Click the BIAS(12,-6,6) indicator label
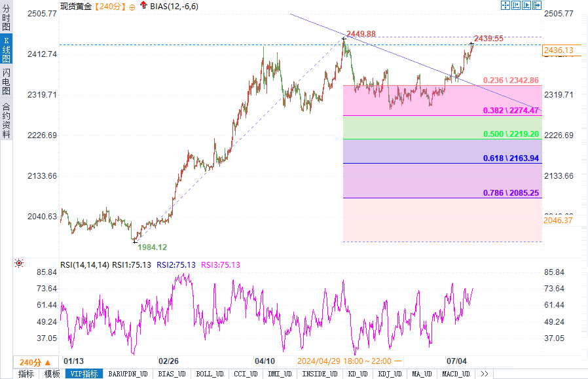The height and width of the screenshot is (379, 588). pyautogui.click(x=174, y=7)
